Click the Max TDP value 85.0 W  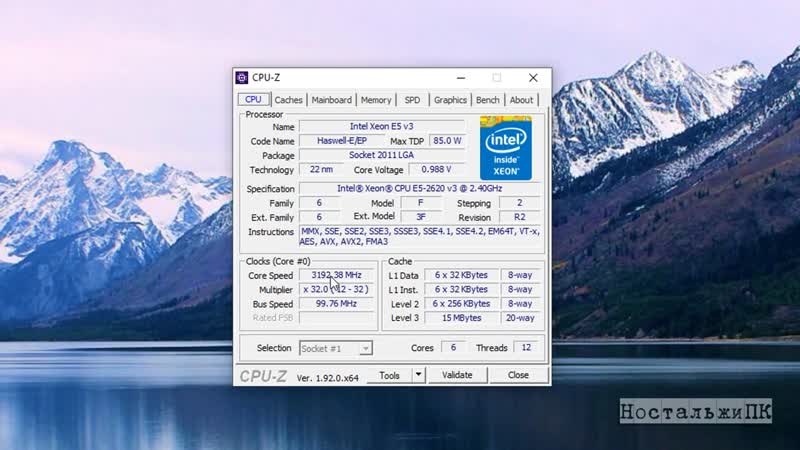[447, 141]
